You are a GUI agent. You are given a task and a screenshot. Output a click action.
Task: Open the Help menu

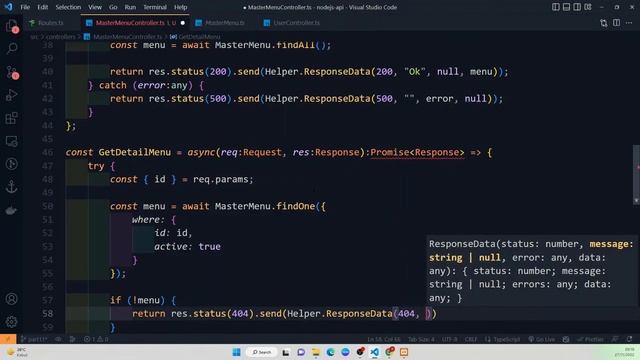(x=180, y=7)
